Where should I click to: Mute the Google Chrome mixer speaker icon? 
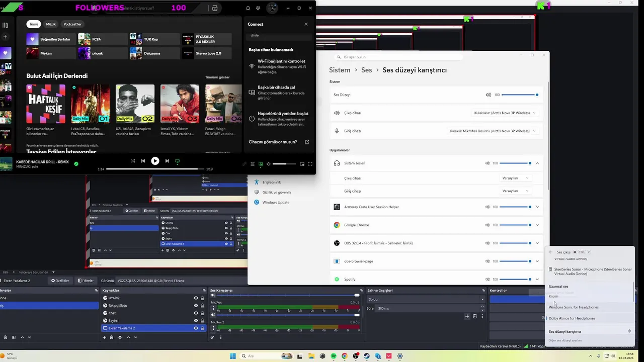point(488,225)
